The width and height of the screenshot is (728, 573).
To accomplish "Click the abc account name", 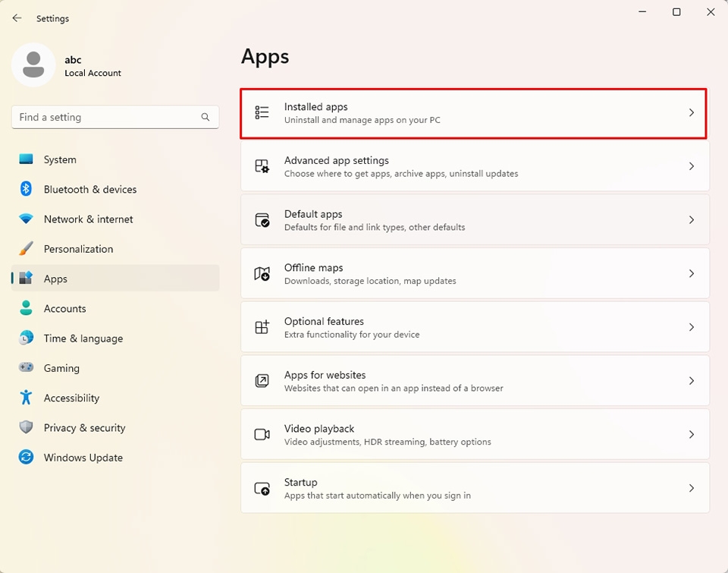I will pyautogui.click(x=73, y=60).
